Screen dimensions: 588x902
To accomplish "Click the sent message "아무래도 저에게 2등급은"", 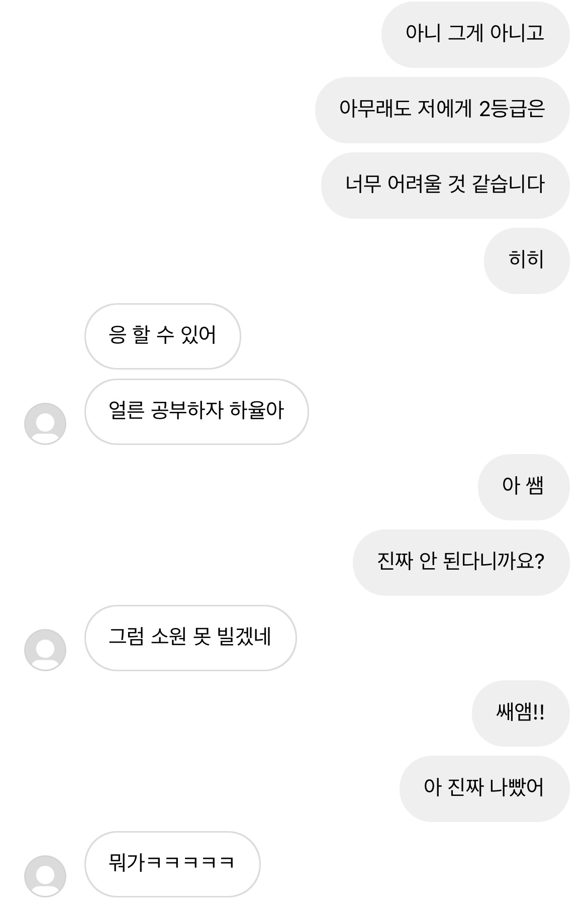I will point(442,110).
